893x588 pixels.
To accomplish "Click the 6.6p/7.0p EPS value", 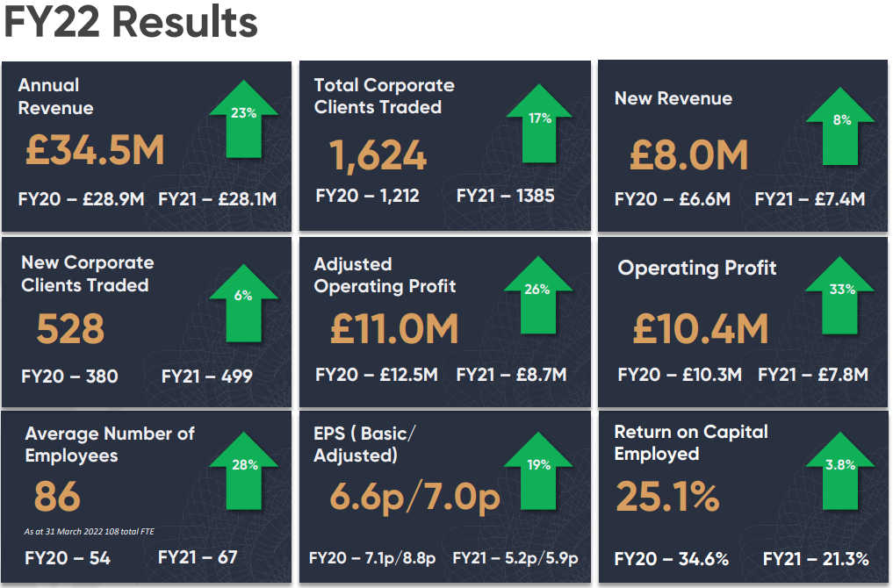I will (x=414, y=497).
